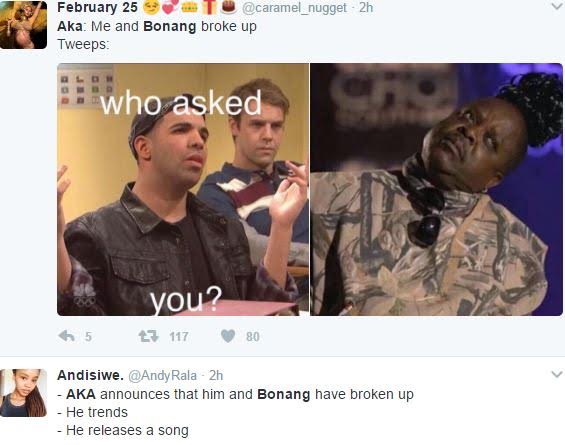View the 'who asked you?' meme image
This screenshot has height=445, width=565.
click(x=183, y=190)
